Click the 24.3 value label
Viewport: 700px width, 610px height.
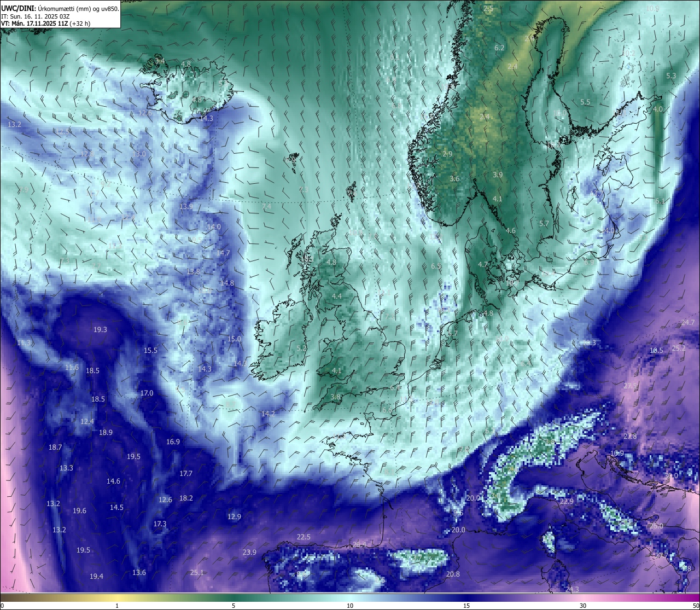(x=572, y=589)
